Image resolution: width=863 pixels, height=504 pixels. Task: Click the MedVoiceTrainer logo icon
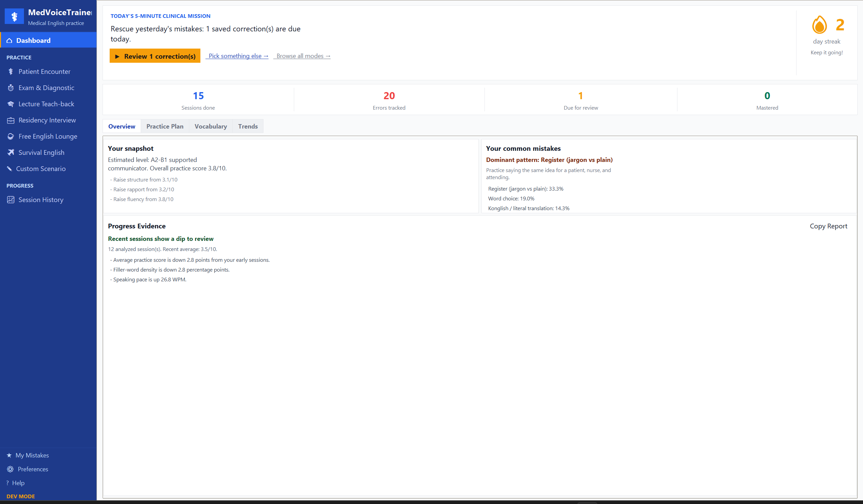pos(14,17)
